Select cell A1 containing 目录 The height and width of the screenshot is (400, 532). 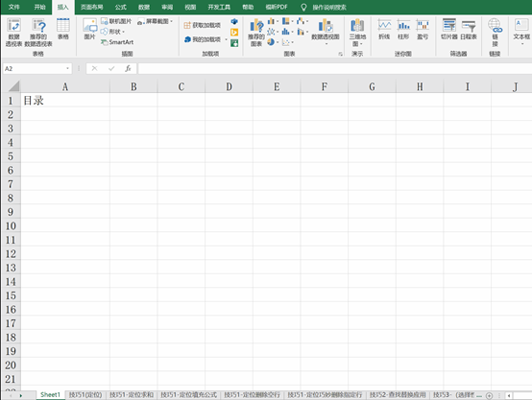pos(65,101)
